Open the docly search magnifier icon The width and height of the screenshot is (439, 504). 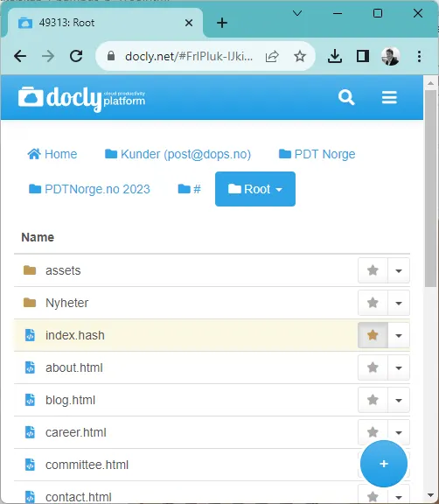346,97
